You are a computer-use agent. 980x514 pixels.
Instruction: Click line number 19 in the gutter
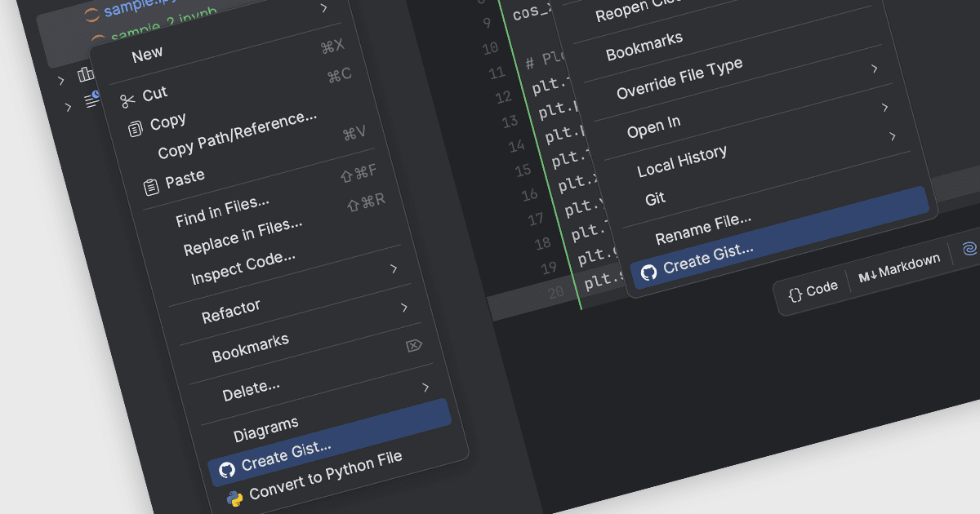[x=549, y=268]
